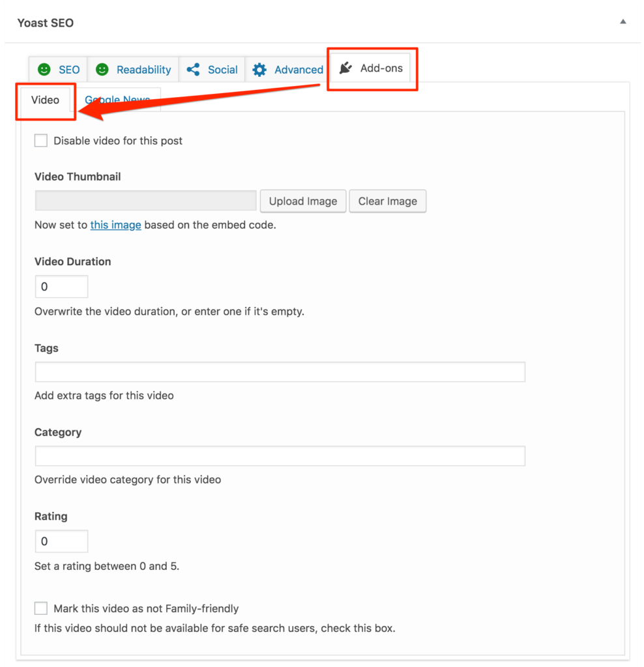Click the Video Thumbnail heading
Screen dimensions: 644x667
(78, 177)
